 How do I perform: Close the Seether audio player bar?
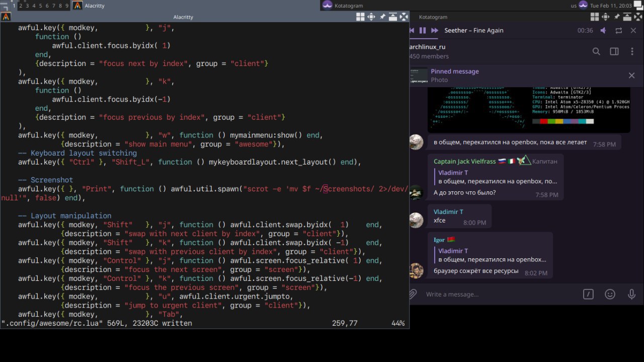(x=633, y=31)
